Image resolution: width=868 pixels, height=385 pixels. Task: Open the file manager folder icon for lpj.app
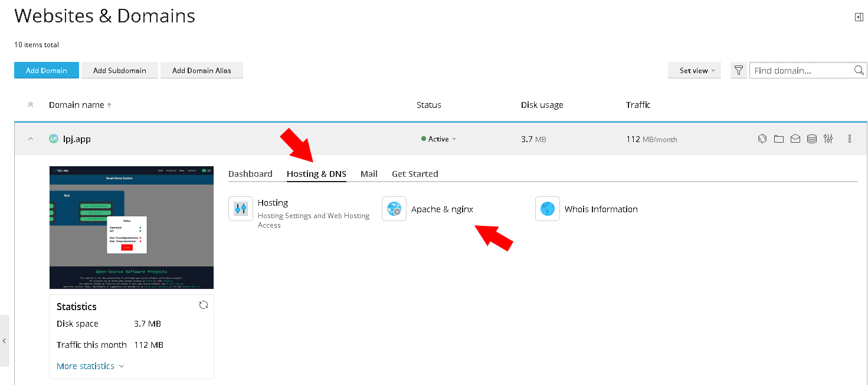pyautogui.click(x=779, y=139)
